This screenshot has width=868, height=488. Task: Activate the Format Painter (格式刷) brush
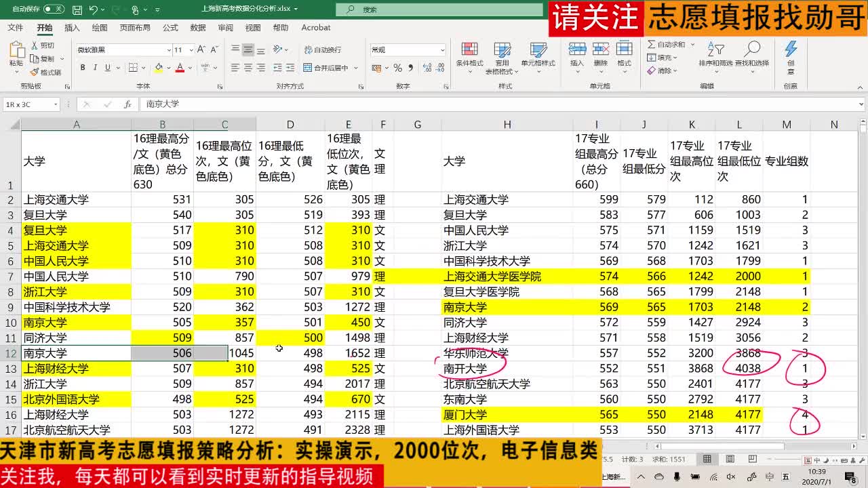click(x=45, y=72)
